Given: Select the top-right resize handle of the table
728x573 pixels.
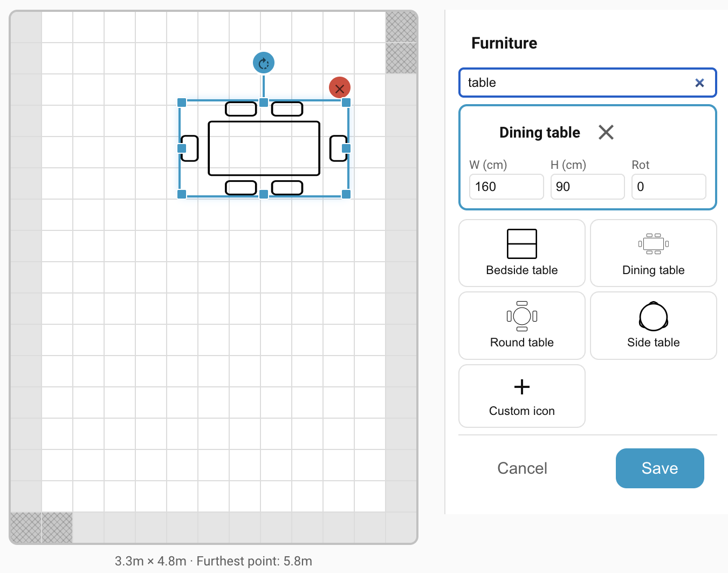Looking at the screenshot, I should click(x=346, y=103).
